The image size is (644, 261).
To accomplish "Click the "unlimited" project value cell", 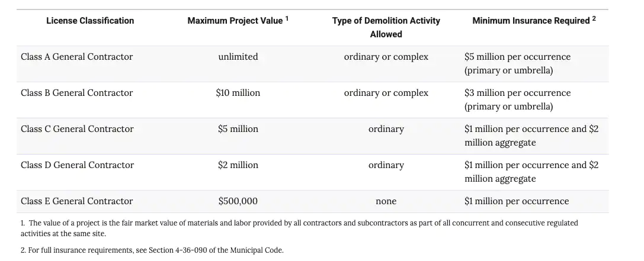I will (x=238, y=57).
